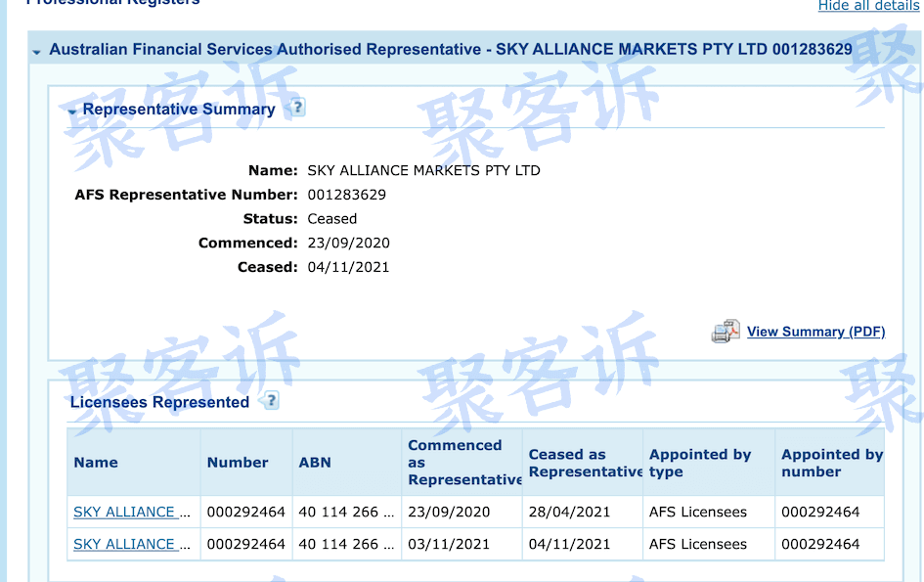Select the Commenced date 23/09/2020 in summary

(348, 243)
